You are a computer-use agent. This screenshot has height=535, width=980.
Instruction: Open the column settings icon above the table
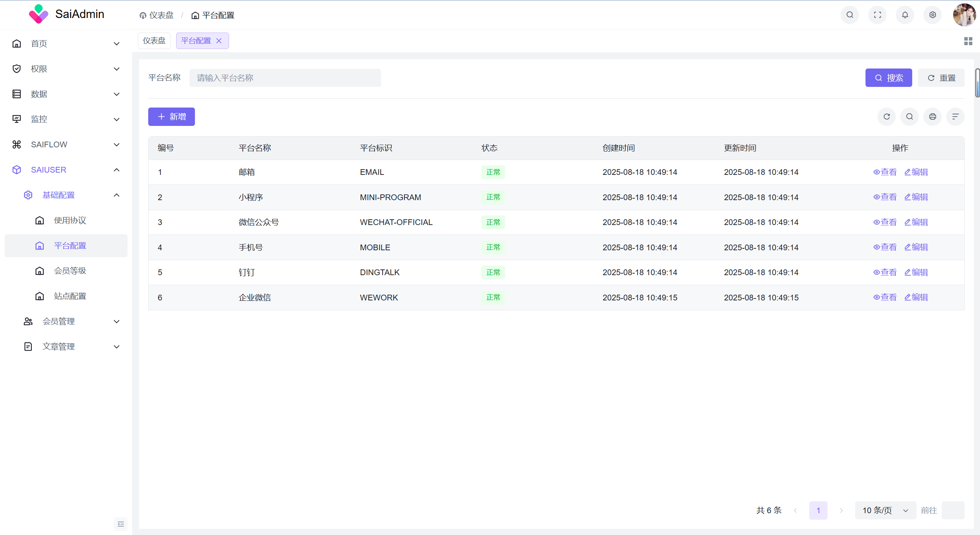[955, 117]
